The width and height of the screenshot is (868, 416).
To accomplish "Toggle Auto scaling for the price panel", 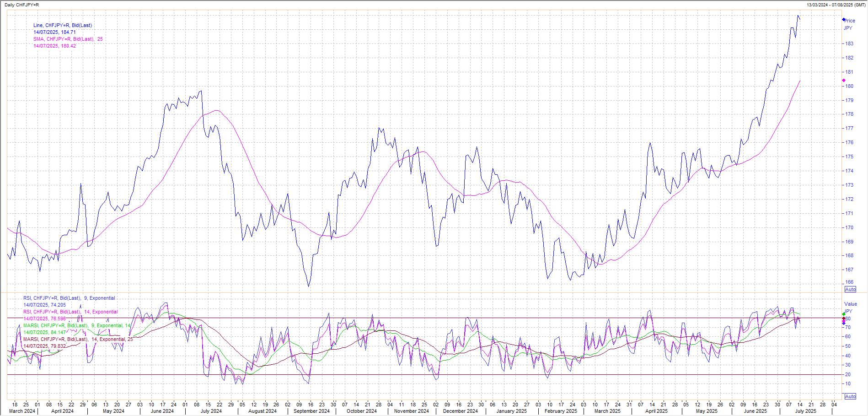I will (850, 289).
